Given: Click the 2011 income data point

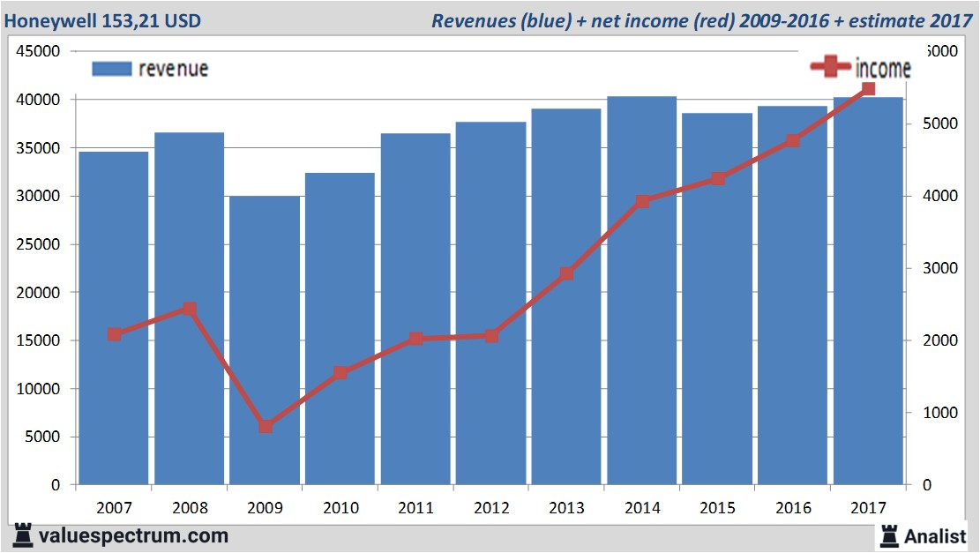Looking at the screenshot, I should [x=415, y=339].
